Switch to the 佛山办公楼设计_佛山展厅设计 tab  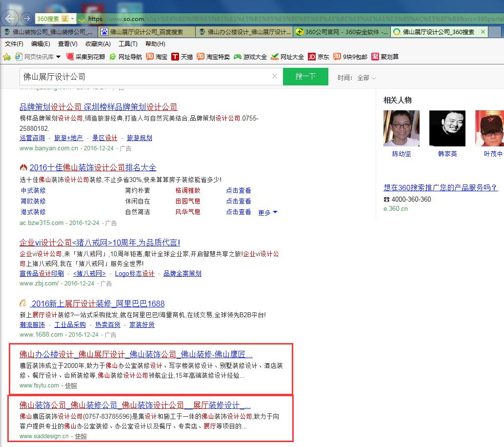(x=244, y=32)
